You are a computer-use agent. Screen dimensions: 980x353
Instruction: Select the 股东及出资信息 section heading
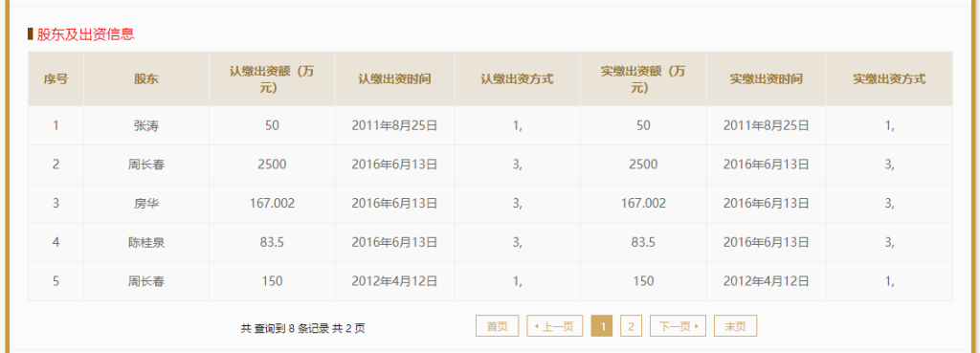coord(85,34)
